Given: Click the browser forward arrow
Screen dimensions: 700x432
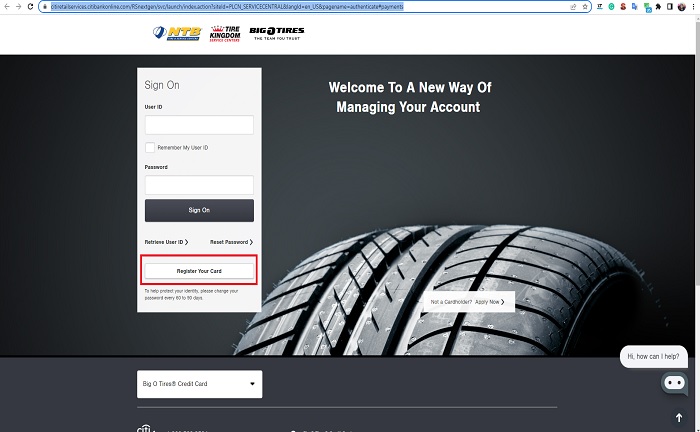Looking at the screenshot, I should pyautogui.click(x=18, y=7).
